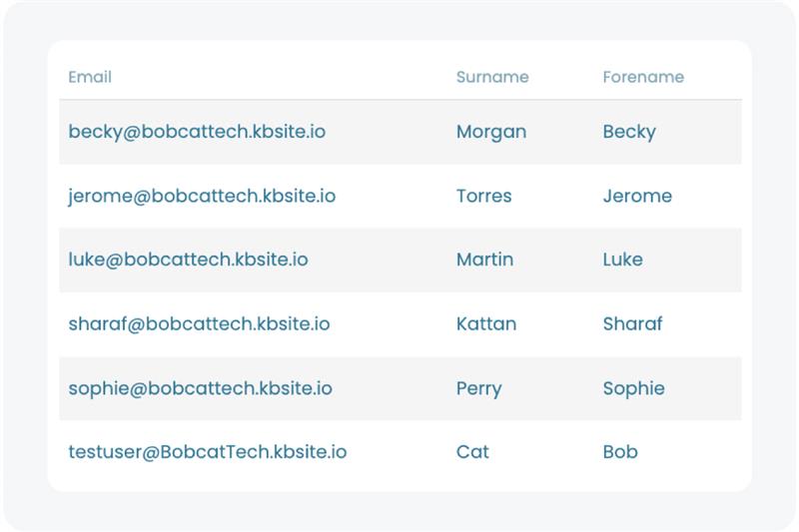Select the Forename column header
Screen dimensions: 799x532
pos(643,77)
